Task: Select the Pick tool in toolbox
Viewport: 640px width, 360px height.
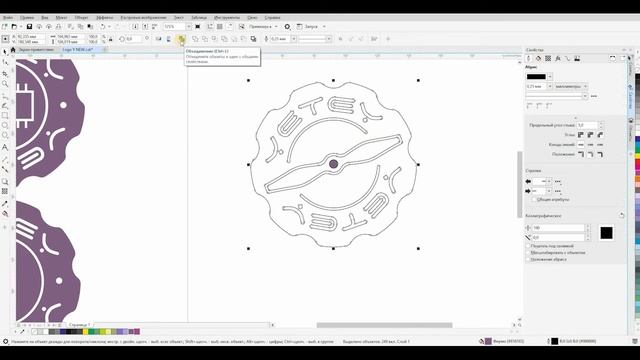Action: tap(5, 52)
